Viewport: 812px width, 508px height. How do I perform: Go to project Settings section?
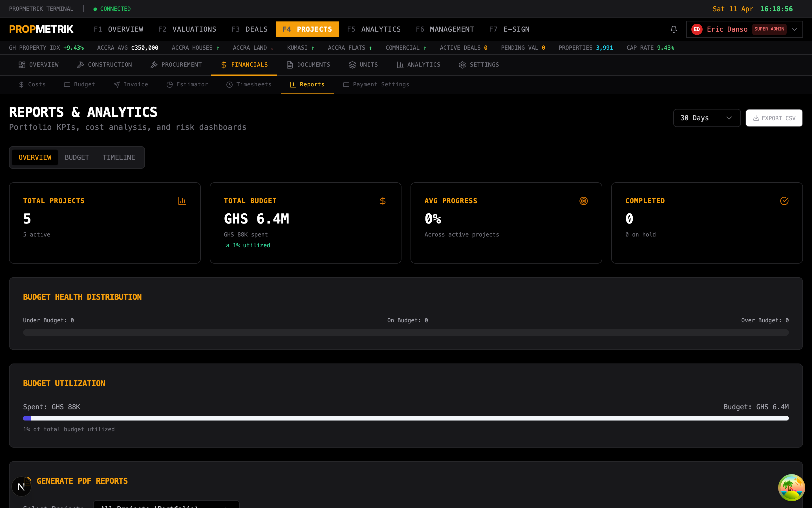tap(479, 65)
